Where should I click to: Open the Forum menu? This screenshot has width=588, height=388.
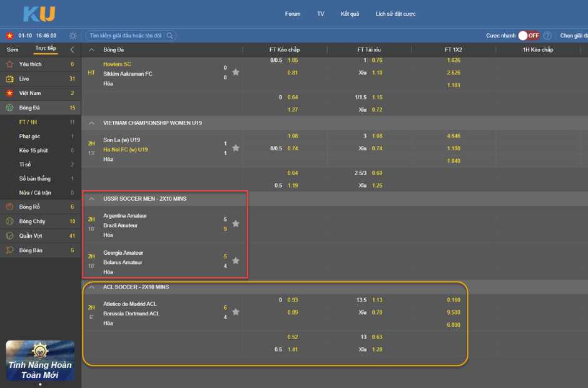(293, 14)
